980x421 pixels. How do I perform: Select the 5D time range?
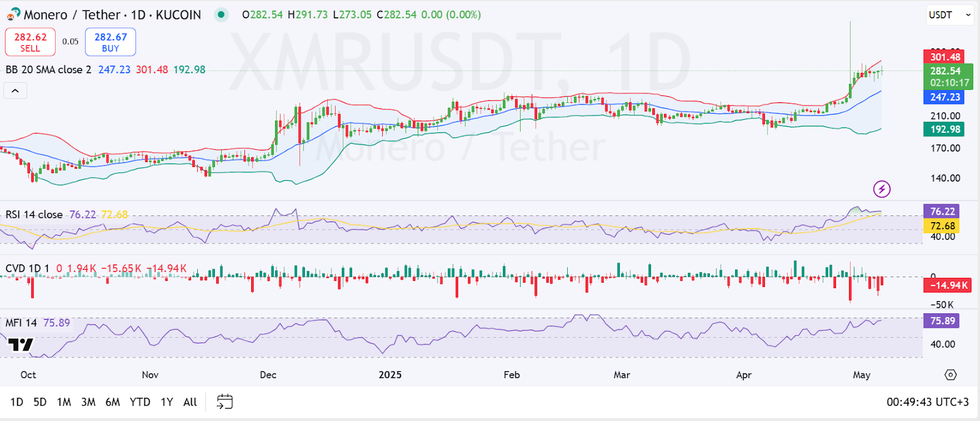tap(40, 402)
